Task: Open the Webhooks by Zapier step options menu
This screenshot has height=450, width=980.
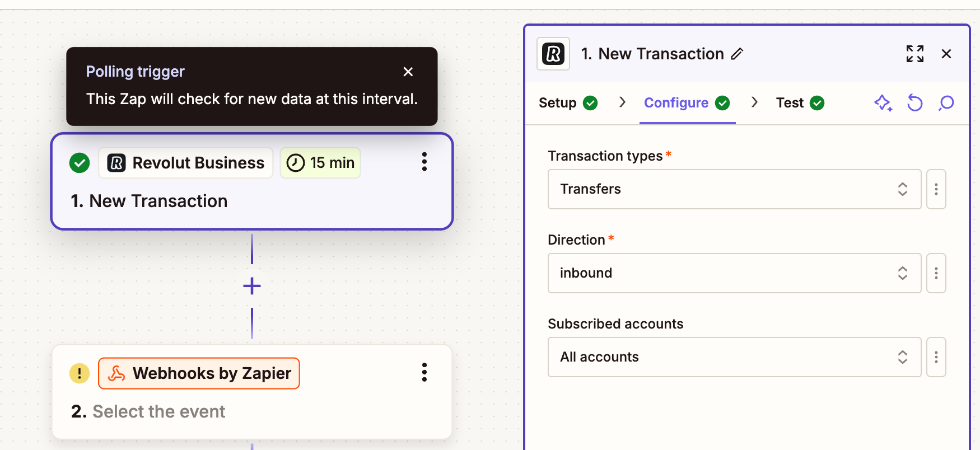Action: pyautogui.click(x=424, y=373)
